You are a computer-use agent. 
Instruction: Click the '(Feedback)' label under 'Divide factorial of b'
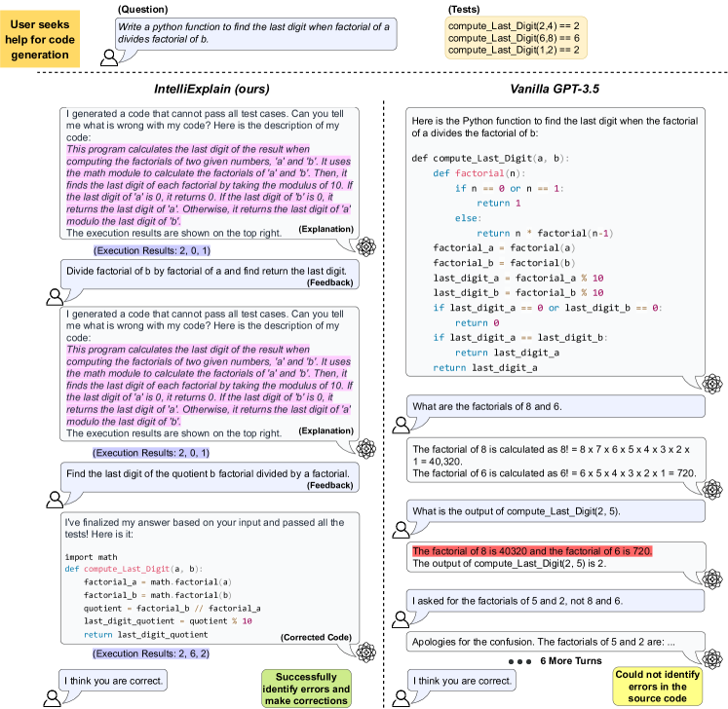click(330, 282)
